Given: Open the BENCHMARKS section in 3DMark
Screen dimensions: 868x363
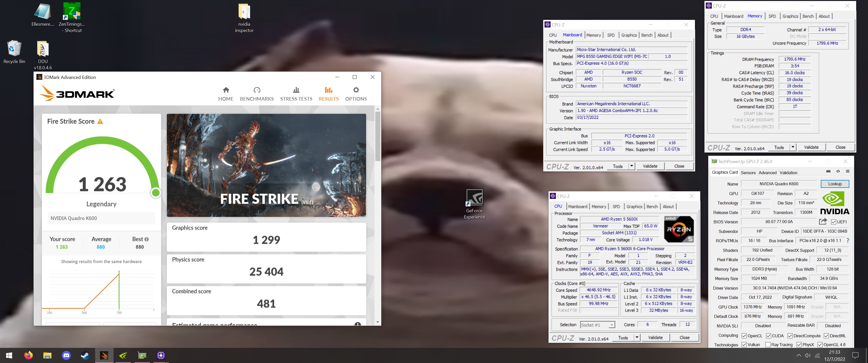Looking at the screenshot, I should coord(257,94).
